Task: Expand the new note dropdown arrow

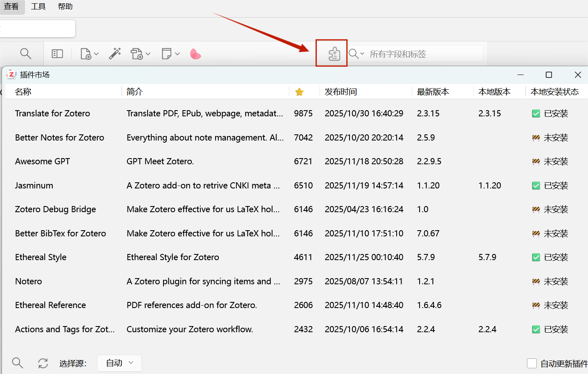Action: pos(177,54)
